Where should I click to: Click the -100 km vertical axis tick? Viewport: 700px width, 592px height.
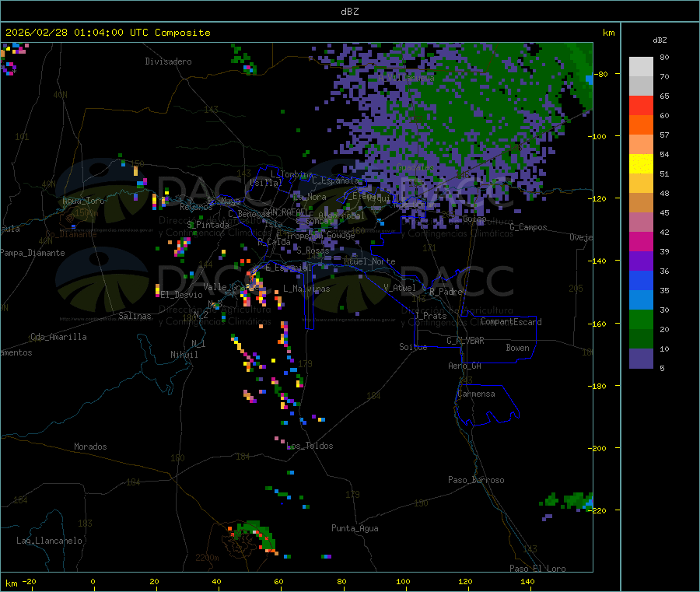[598, 136]
